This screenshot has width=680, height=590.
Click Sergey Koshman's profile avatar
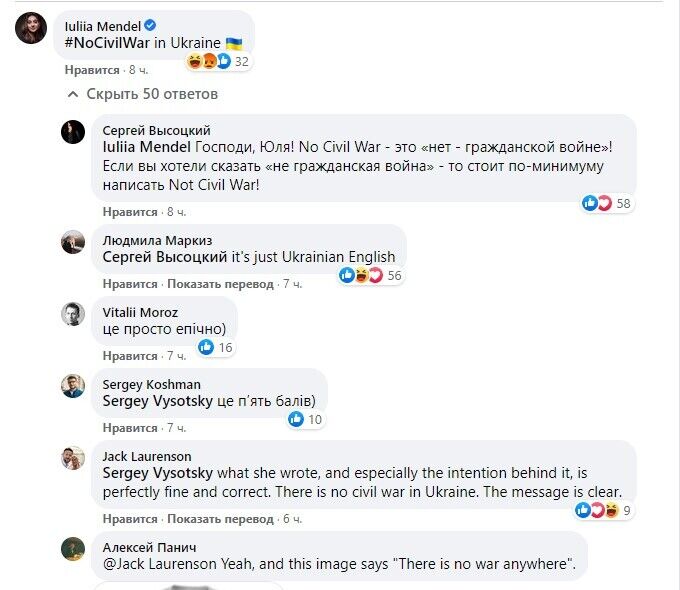tap(73, 386)
